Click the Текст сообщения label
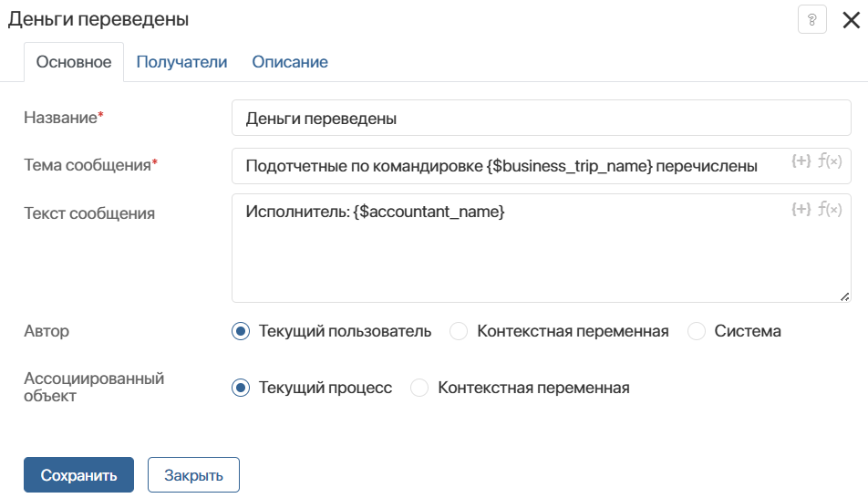The image size is (868, 498). click(89, 213)
